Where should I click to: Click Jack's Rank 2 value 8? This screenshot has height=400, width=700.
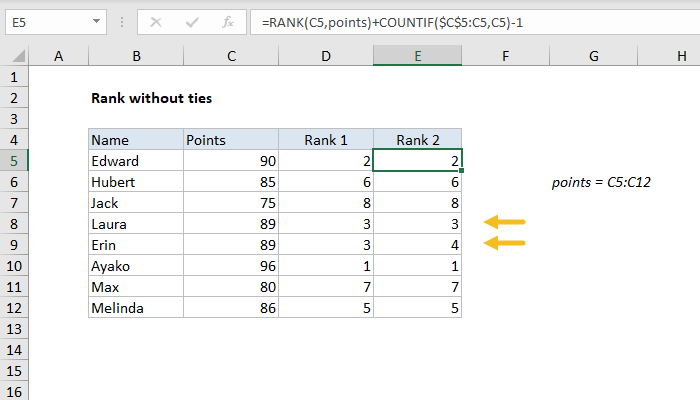[417, 203]
